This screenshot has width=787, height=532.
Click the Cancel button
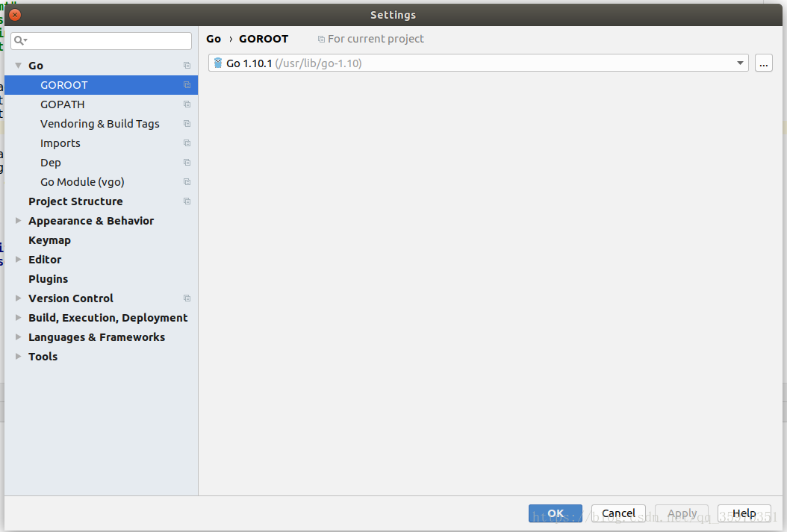[618, 513]
